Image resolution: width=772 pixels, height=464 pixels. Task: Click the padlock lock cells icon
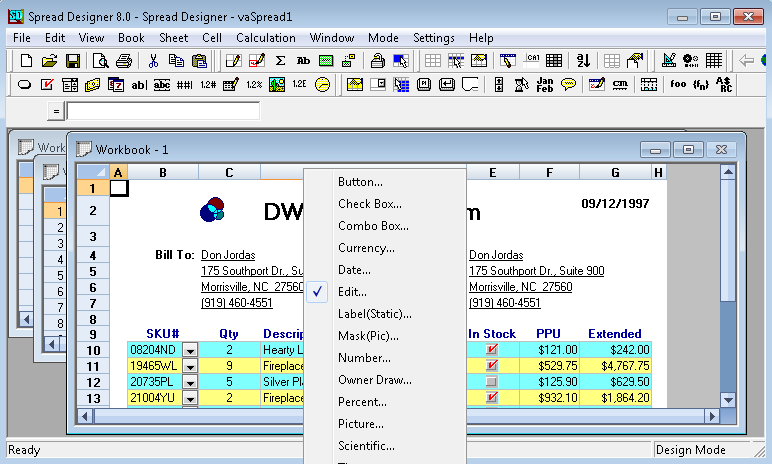tap(378, 61)
